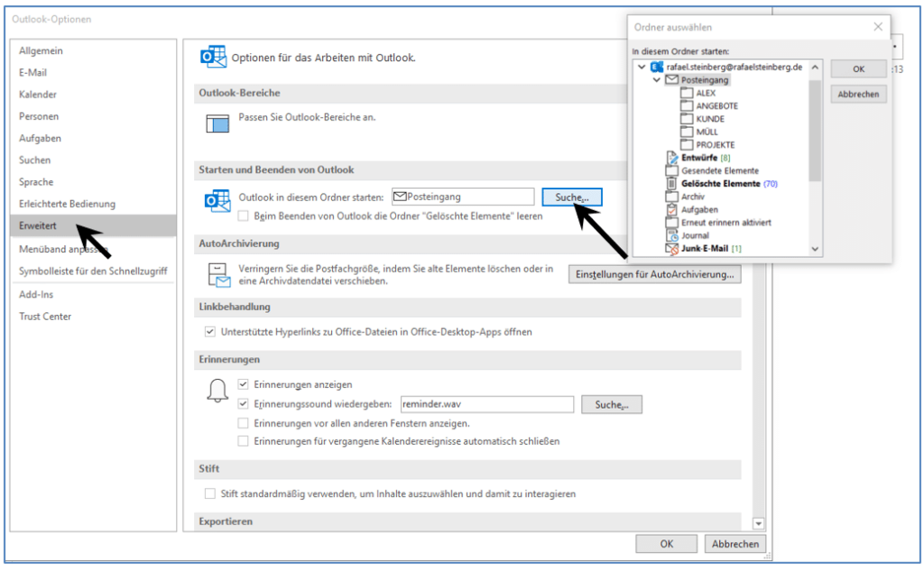924x570 pixels.
Task: Click the Archiv folder icon
Action: tap(671, 197)
